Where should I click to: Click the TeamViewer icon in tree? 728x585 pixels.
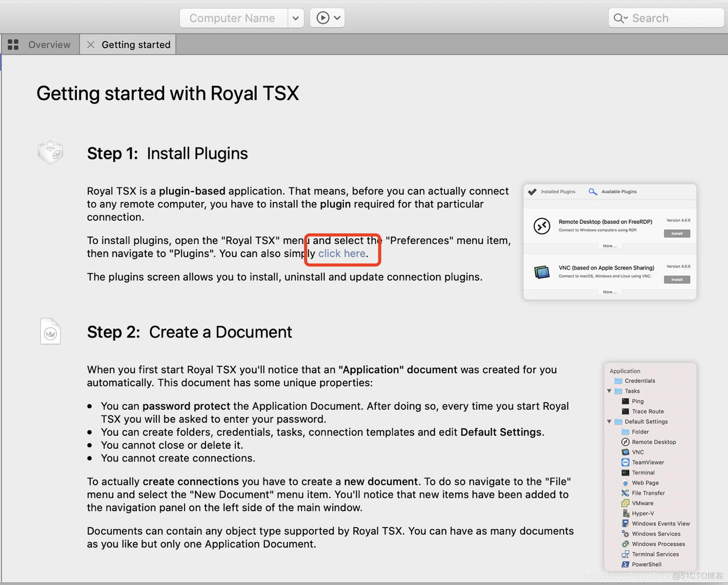(x=625, y=463)
